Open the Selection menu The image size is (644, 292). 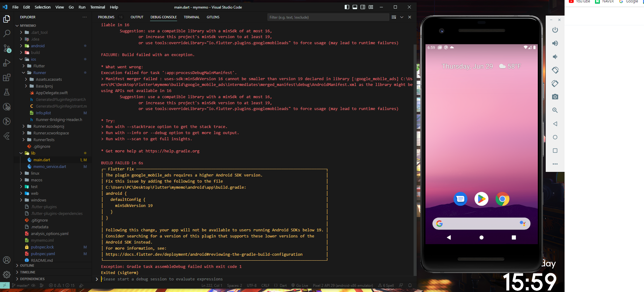[x=43, y=7]
